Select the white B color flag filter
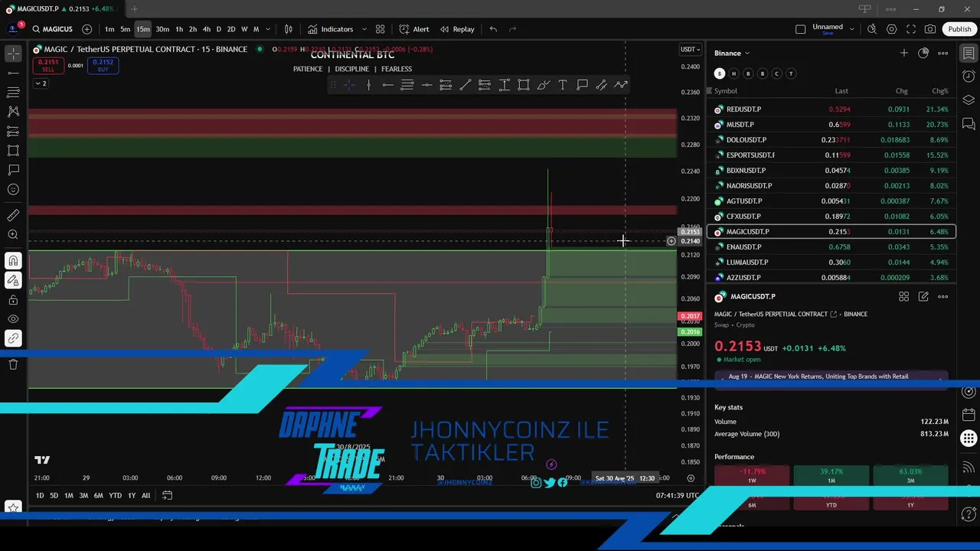This screenshot has height=551, width=980. 719,73
